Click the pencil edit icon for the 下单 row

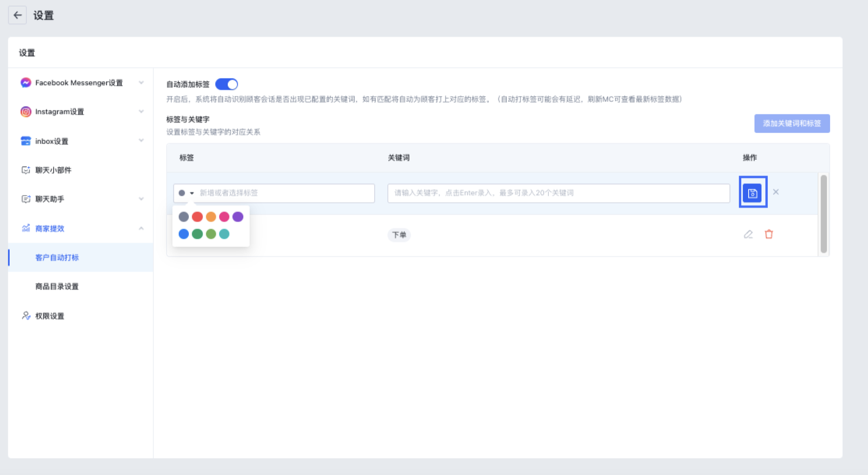(x=748, y=235)
